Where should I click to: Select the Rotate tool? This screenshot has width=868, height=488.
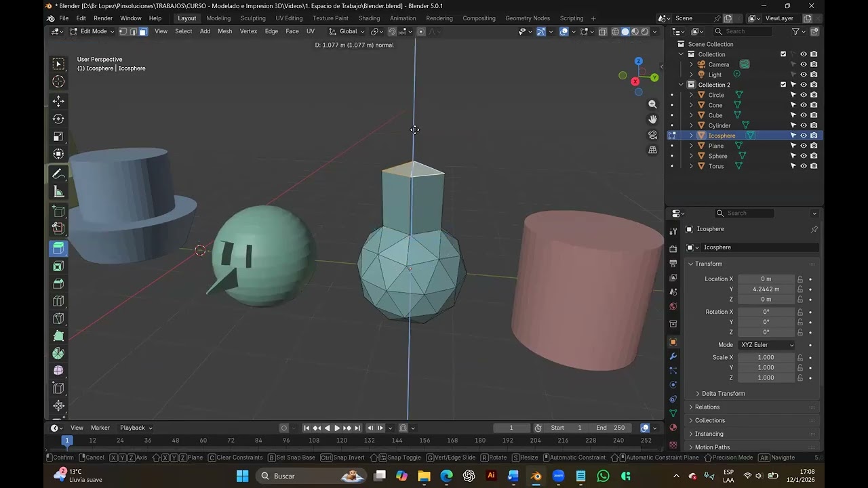click(58, 119)
